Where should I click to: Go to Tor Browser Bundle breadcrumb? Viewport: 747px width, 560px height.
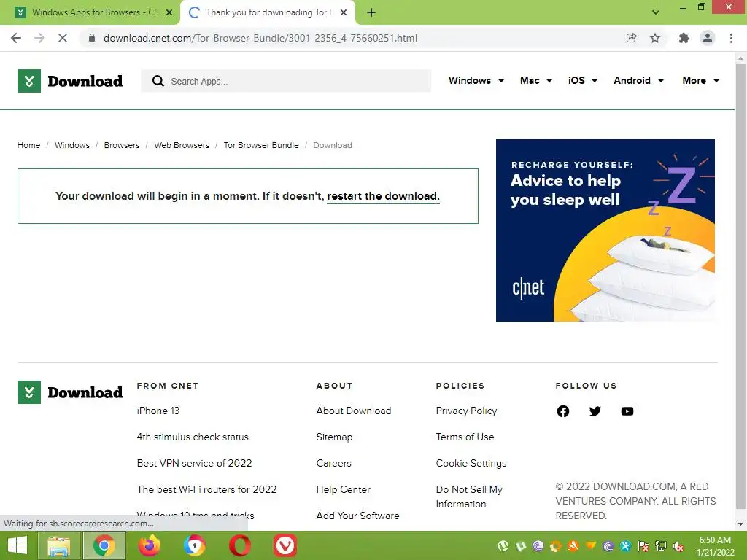[x=261, y=145]
